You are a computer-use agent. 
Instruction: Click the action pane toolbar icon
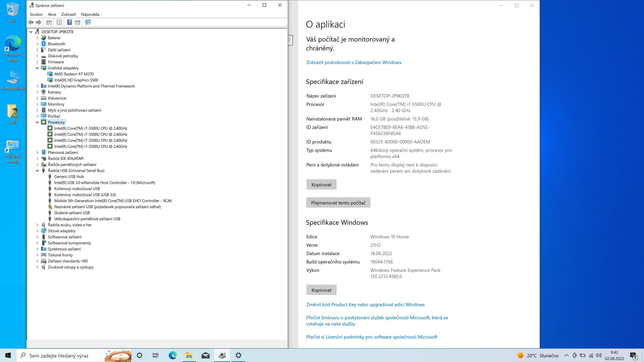77,22
